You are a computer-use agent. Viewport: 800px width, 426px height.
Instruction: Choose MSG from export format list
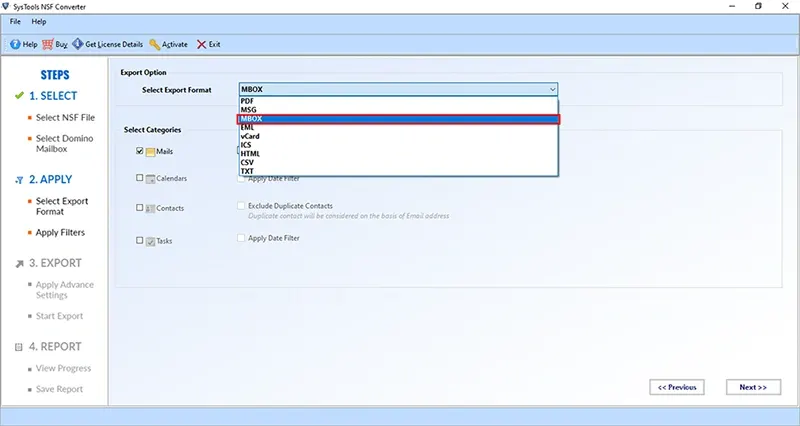click(x=398, y=110)
